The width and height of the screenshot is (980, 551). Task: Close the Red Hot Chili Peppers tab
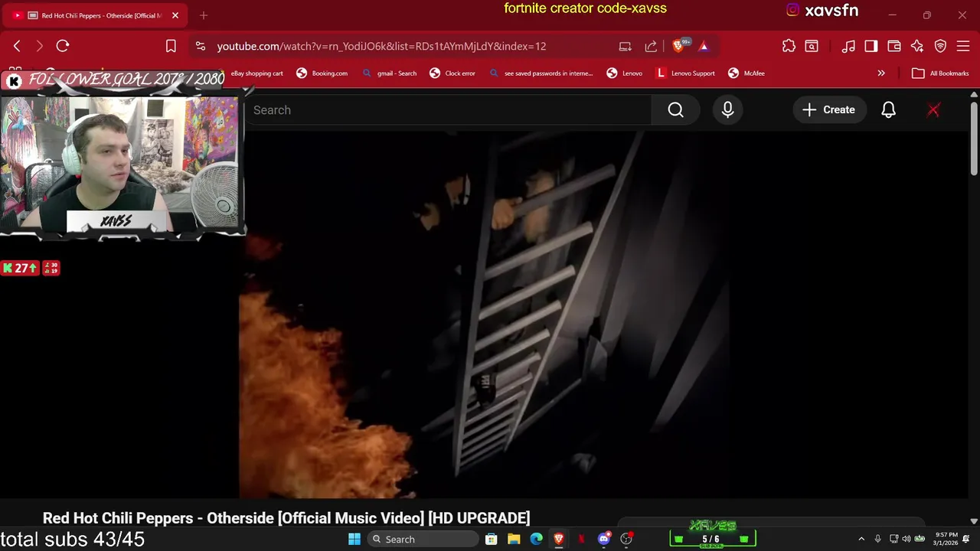[175, 15]
